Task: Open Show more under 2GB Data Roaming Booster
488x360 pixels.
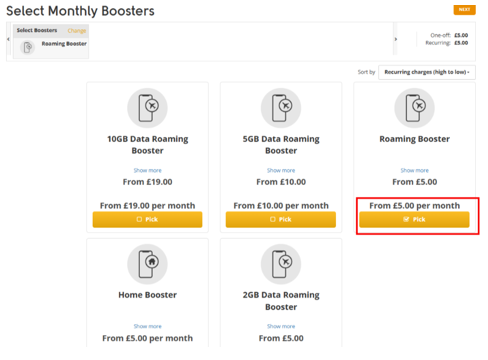Action: point(281,326)
